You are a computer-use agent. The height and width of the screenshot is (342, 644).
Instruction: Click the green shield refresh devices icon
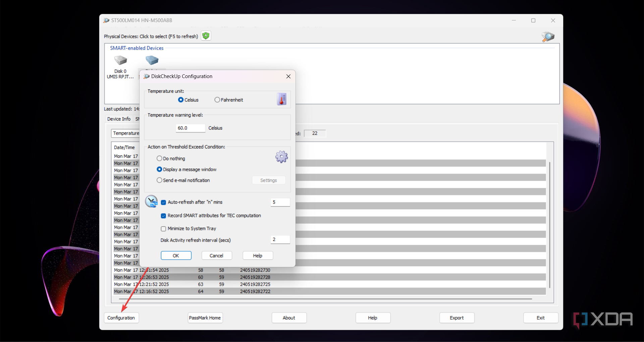point(206,36)
